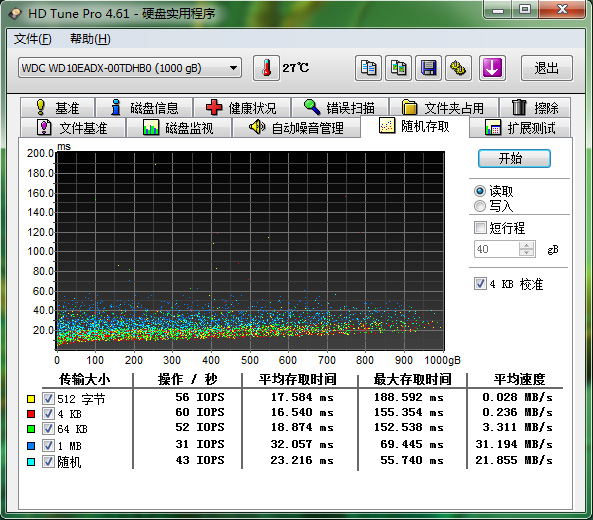Select the 写入 write radio button
This screenshot has width=593, height=520.
coord(480,206)
